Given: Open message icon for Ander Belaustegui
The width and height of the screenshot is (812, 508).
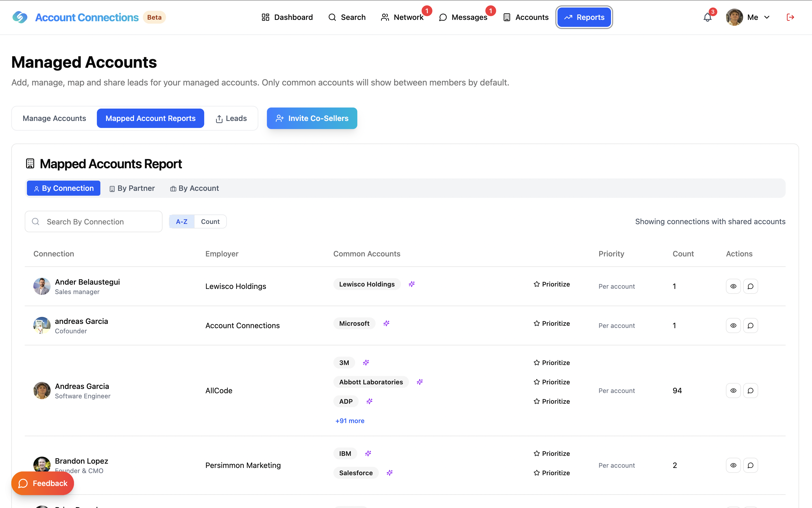Looking at the screenshot, I should [750, 286].
